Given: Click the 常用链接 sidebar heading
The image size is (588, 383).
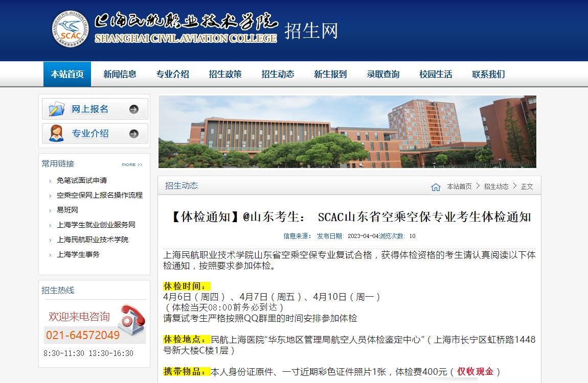Looking at the screenshot, I should pos(58,163).
